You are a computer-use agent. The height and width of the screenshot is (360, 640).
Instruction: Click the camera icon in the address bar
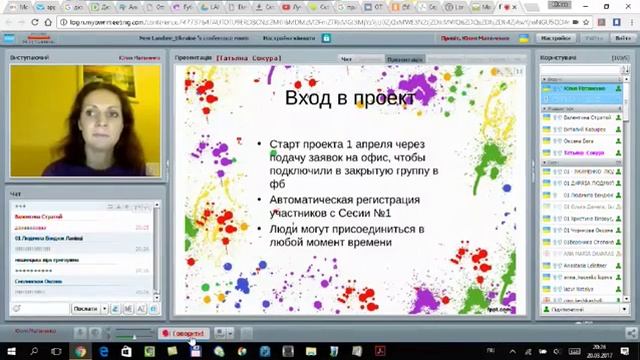click(576, 22)
